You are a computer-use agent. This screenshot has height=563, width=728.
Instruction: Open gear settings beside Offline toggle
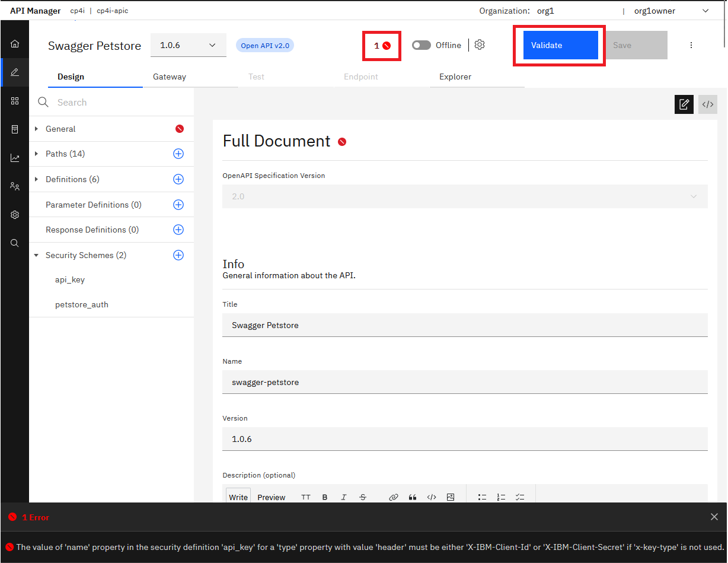(x=480, y=44)
